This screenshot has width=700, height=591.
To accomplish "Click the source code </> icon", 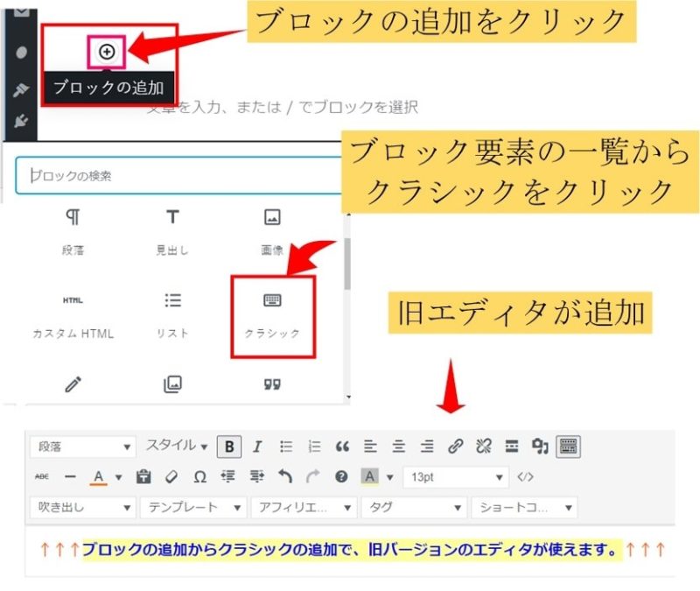I will (526, 476).
